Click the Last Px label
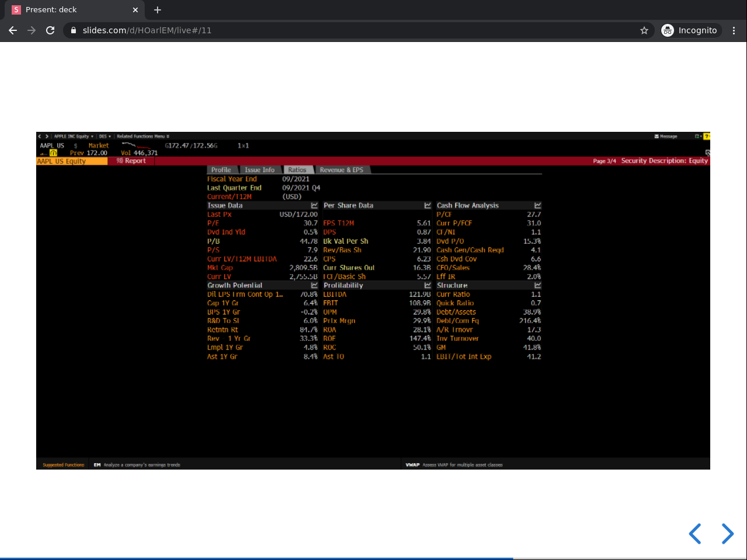Viewport: 747px width, 560px height. pos(219,215)
